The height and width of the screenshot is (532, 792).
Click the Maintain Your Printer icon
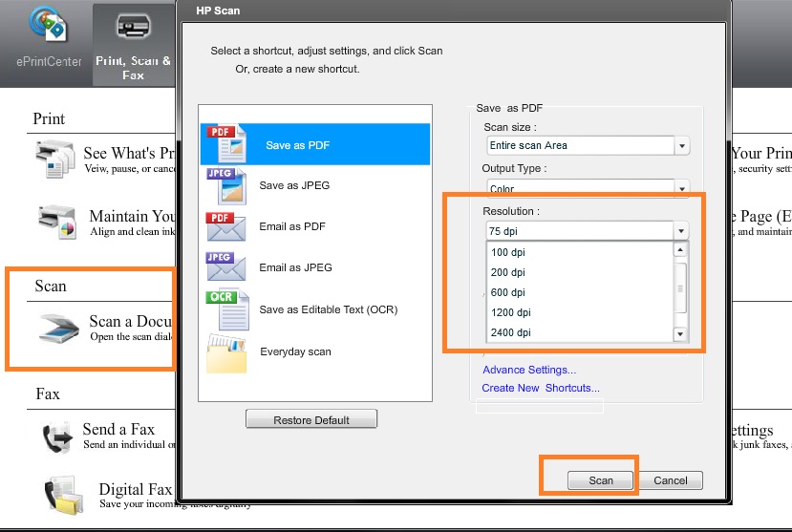coord(57,222)
